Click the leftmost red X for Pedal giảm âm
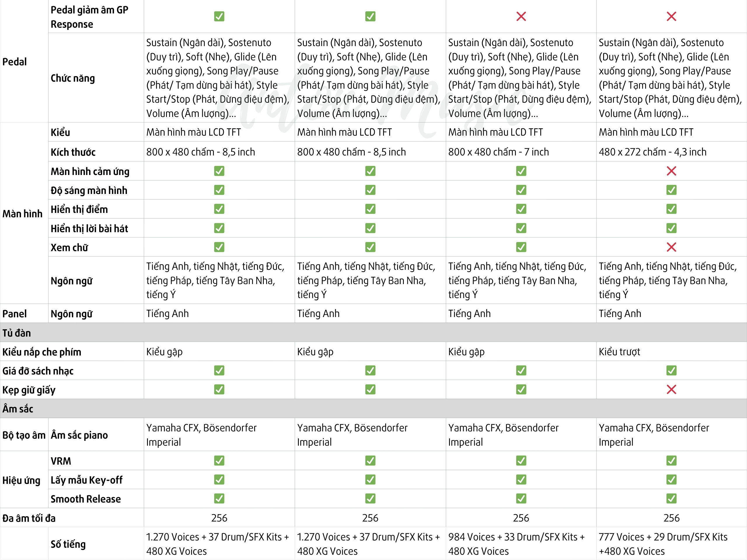Viewport: 747px width, 560px height. [x=521, y=16]
